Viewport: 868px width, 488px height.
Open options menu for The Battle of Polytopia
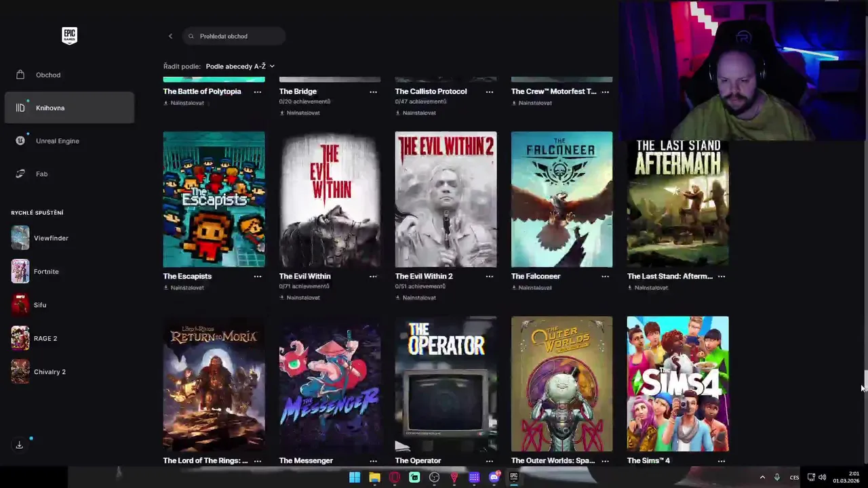258,91
